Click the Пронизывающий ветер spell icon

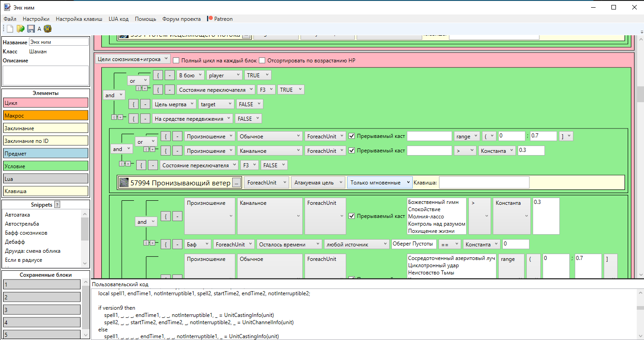coord(124,183)
